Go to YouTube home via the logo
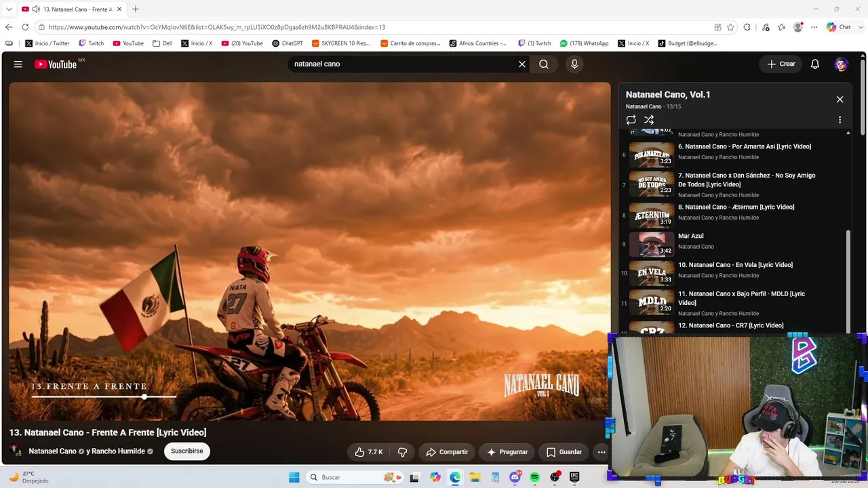The image size is (868, 488). coord(56,64)
